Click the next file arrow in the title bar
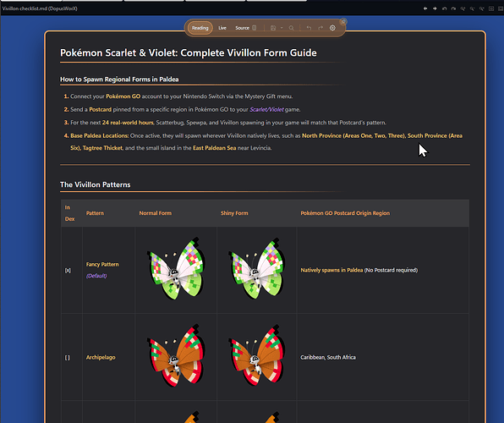The height and width of the screenshot is (423, 504). click(x=435, y=8)
